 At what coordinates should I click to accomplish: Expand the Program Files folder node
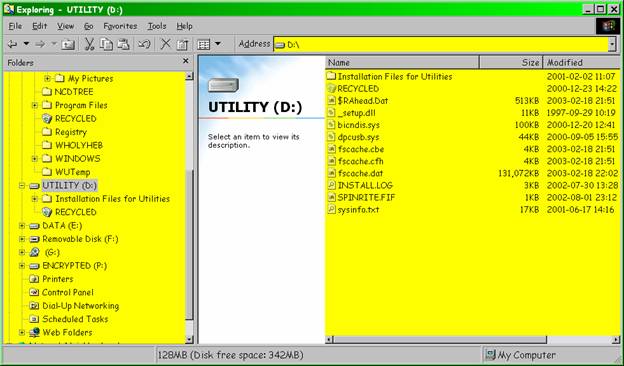[x=35, y=105]
